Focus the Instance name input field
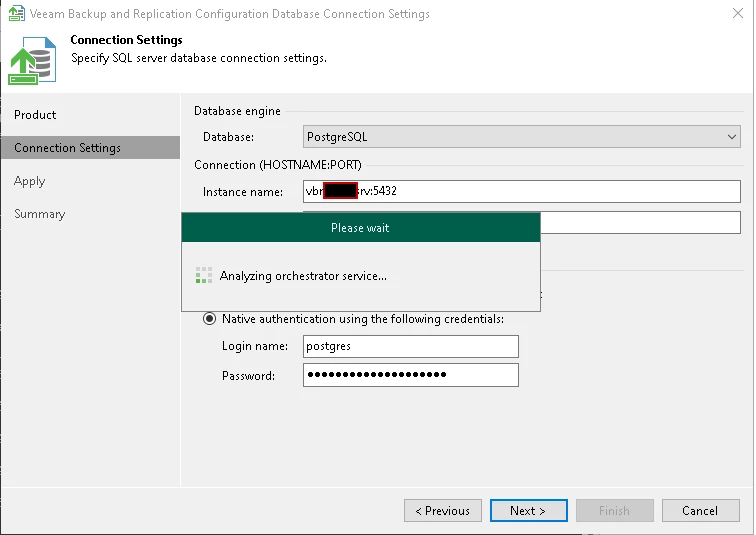The height and width of the screenshot is (535, 756). [522, 191]
